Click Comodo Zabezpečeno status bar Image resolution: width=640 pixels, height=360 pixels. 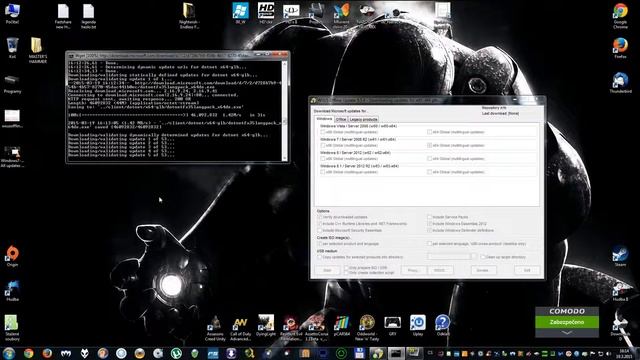coord(567,322)
